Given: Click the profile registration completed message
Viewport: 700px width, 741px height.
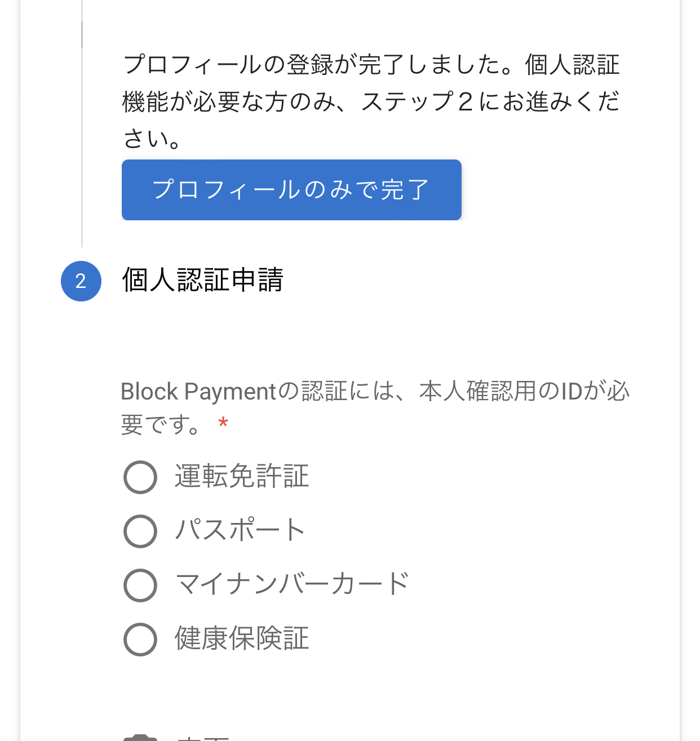Looking at the screenshot, I should pos(371,101).
